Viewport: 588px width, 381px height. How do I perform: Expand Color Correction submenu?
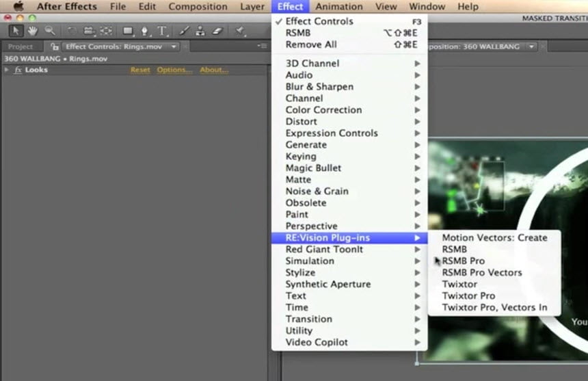pos(349,110)
